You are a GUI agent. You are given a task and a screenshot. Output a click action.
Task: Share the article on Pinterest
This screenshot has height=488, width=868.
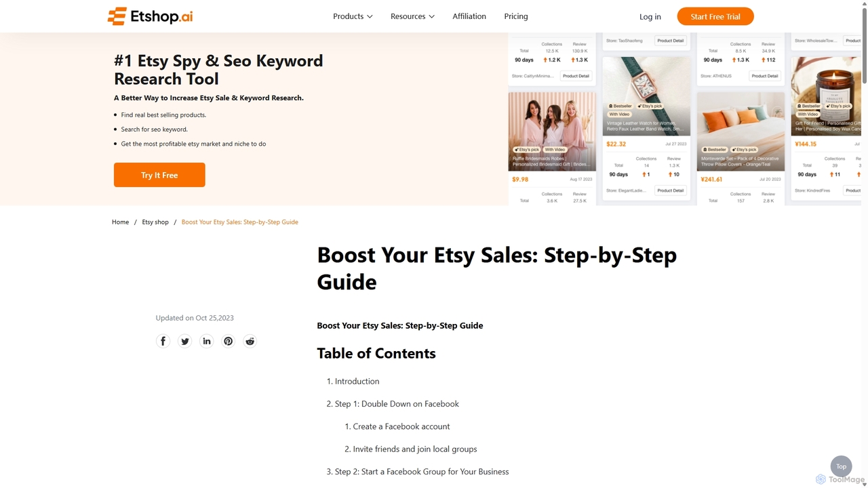(x=228, y=341)
